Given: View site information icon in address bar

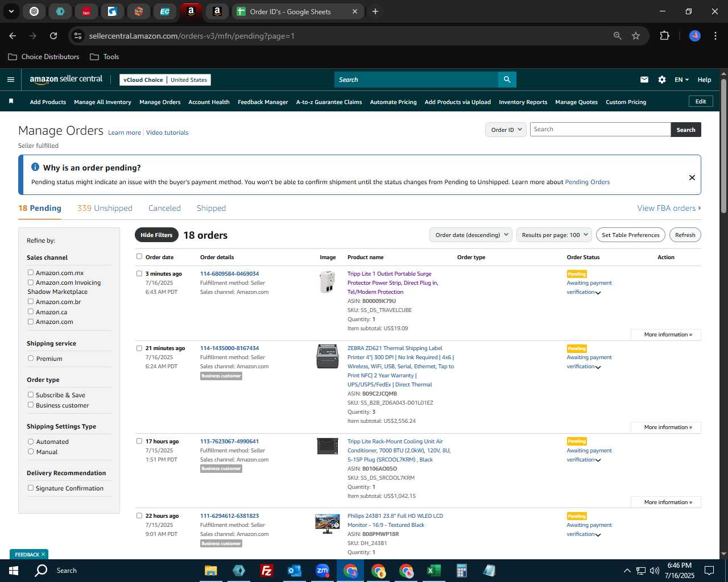Looking at the screenshot, I should 78,36.
